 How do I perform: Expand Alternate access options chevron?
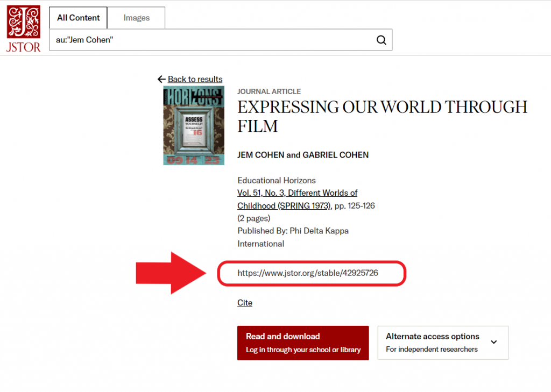pyautogui.click(x=494, y=342)
